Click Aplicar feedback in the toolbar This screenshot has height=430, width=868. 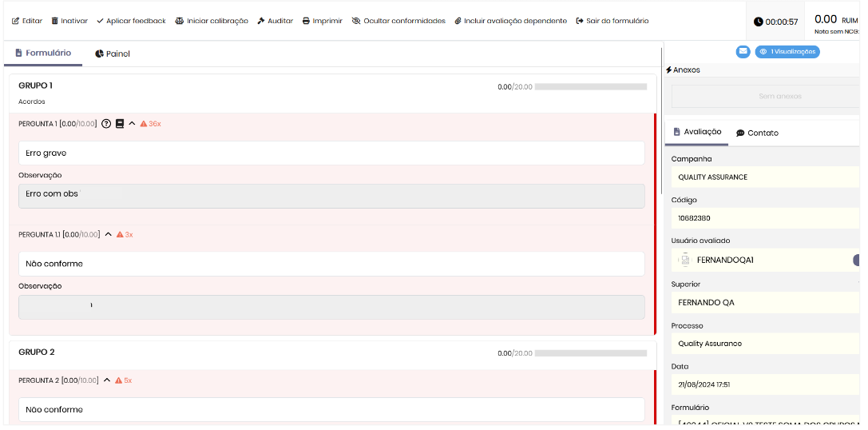(x=131, y=21)
